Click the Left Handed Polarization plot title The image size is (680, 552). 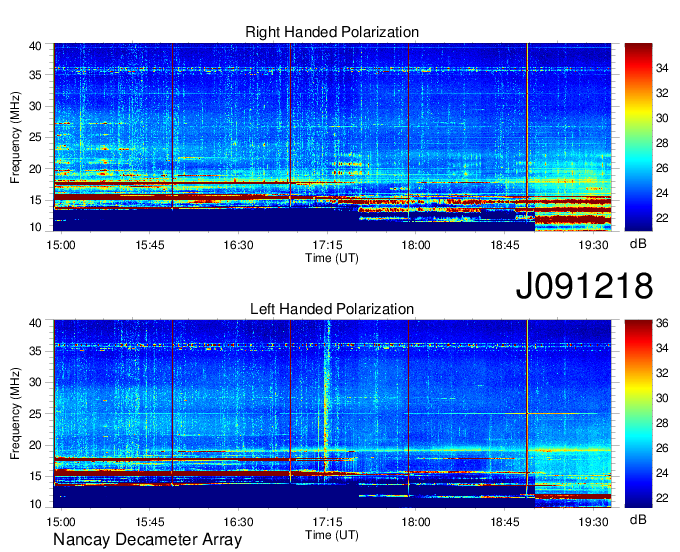(332, 309)
